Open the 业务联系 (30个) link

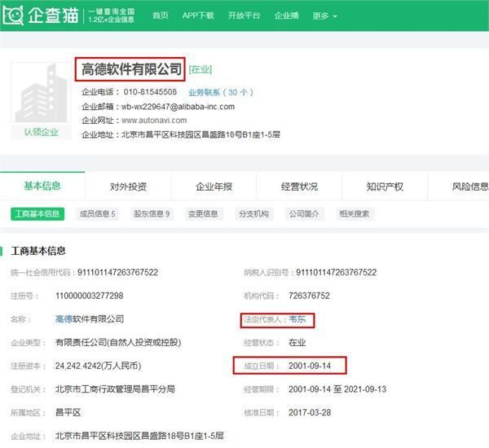[x=221, y=92]
